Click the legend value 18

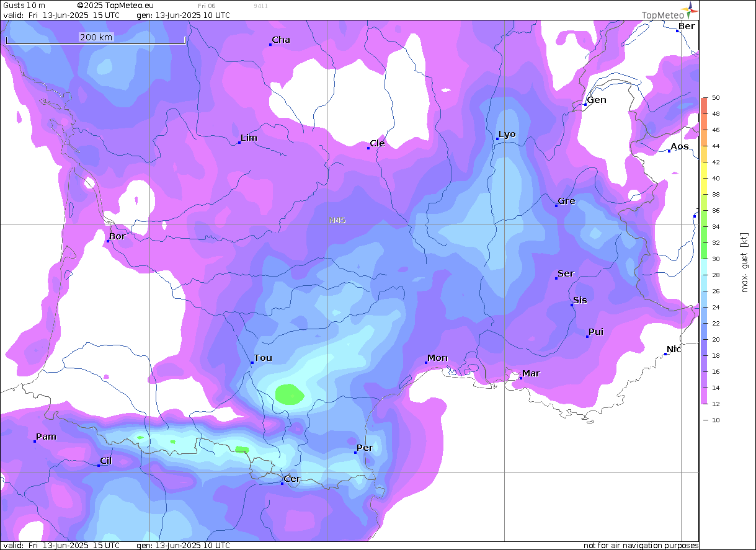pos(716,356)
